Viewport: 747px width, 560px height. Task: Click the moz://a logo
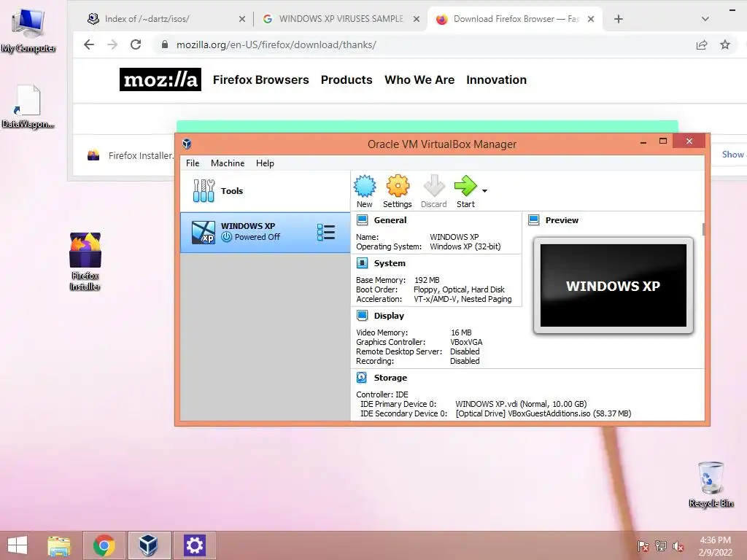point(160,79)
